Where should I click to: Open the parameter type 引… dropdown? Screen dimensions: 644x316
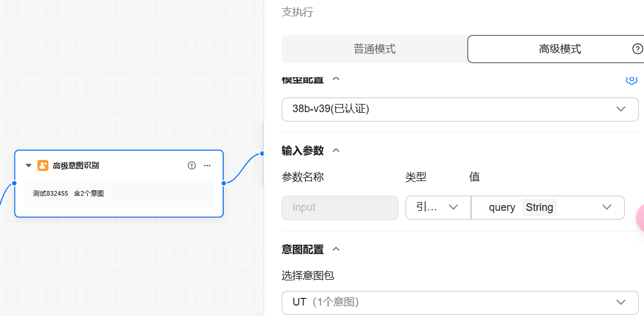pos(438,207)
